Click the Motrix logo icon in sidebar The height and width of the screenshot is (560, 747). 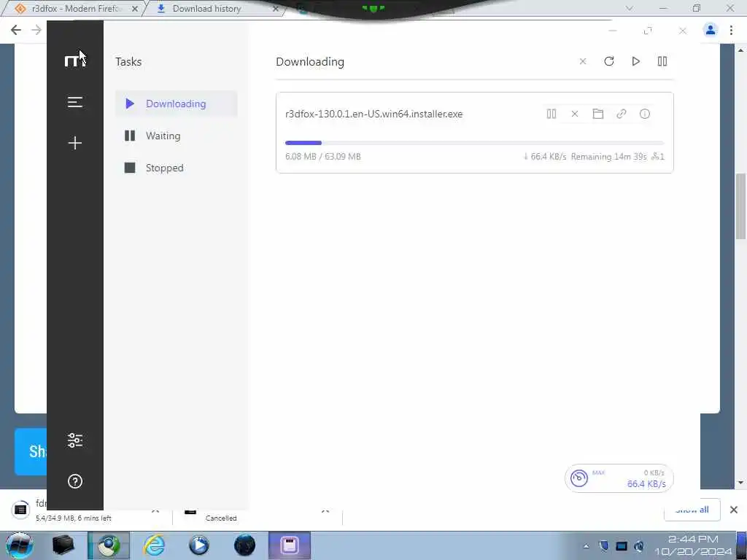[x=75, y=61]
